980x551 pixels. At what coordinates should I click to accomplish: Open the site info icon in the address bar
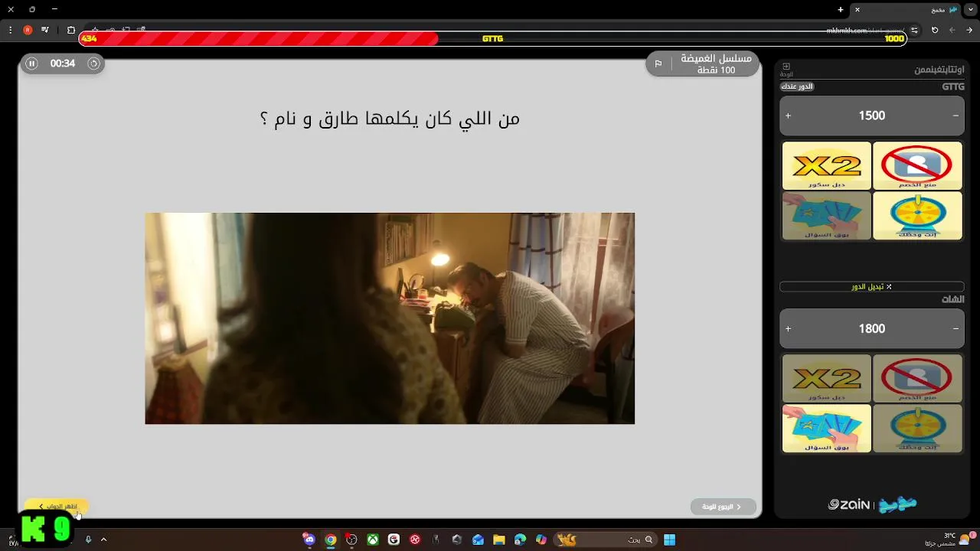[914, 30]
